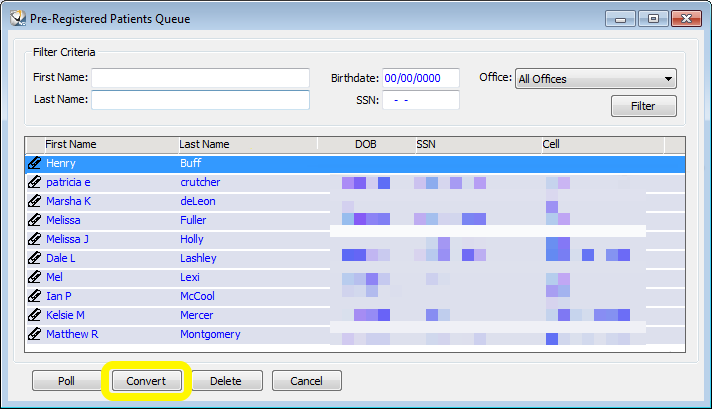The height and width of the screenshot is (409, 712).
Task: Click the edit pencil icon beside Matthew R
Action: point(35,334)
